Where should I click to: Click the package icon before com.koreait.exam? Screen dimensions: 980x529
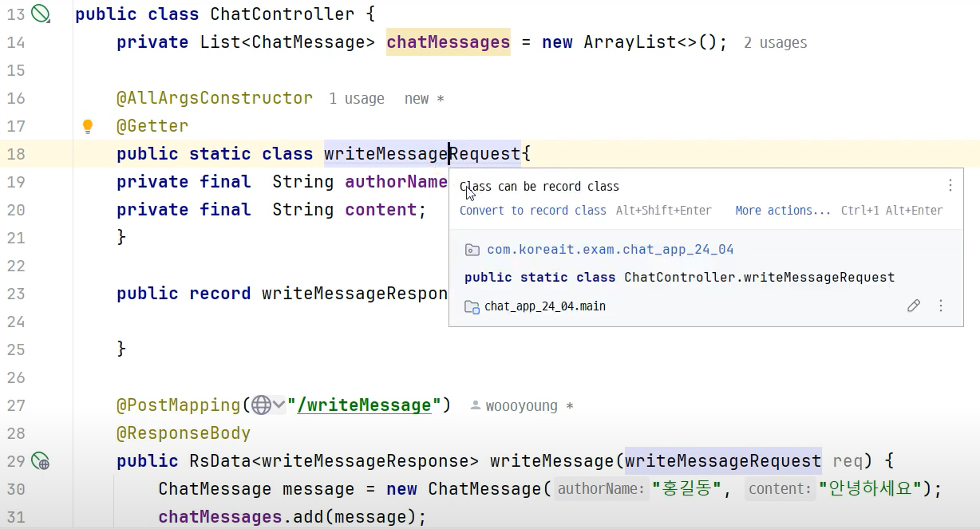point(472,250)
